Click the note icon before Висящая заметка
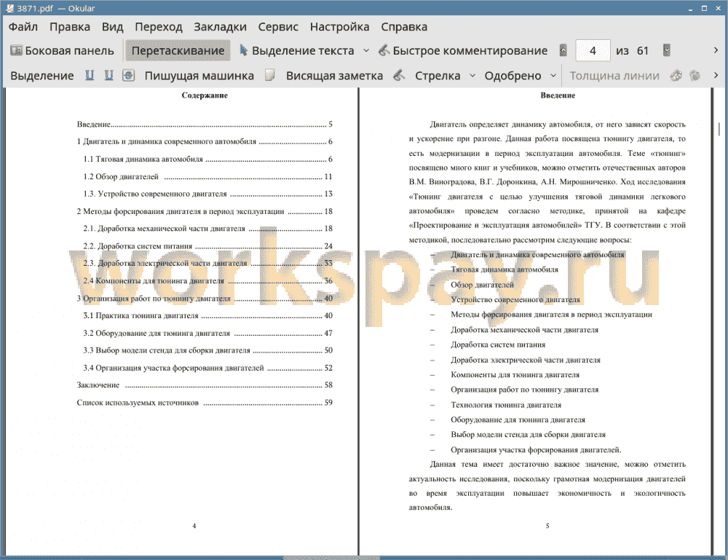The height and width of the screenshot is (560, 728). click(270, 75)
